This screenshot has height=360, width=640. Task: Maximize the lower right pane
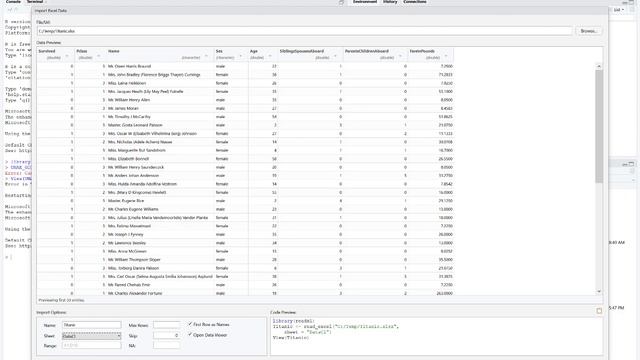click(631, 164)
